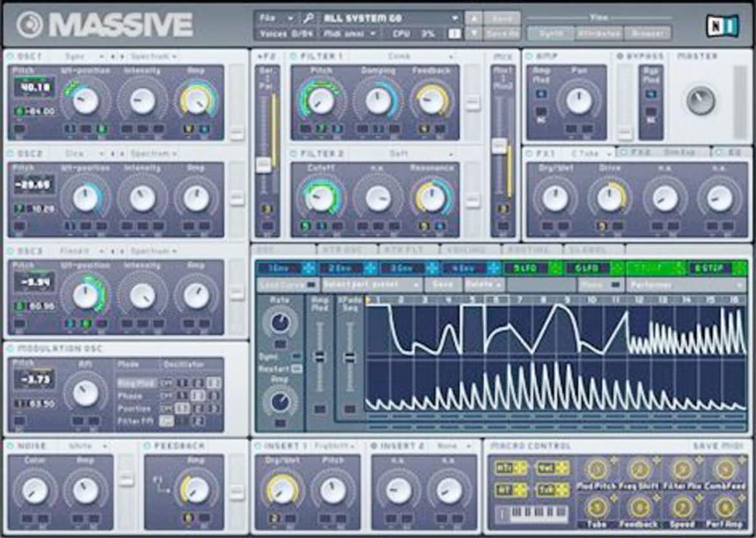Click Filter 1 Feedback knob

click(x=432, y=101)
